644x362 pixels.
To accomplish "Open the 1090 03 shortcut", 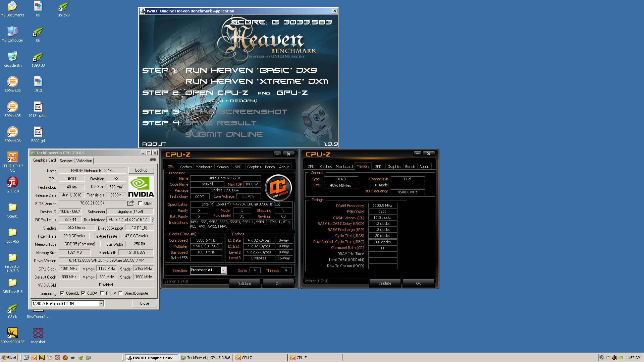I will point(38,59).
